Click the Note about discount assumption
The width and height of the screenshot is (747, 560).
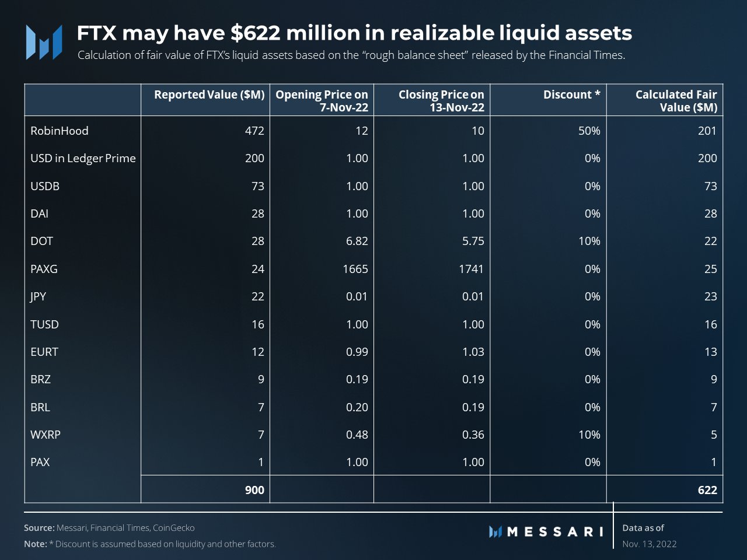click(x=150, y=544)
